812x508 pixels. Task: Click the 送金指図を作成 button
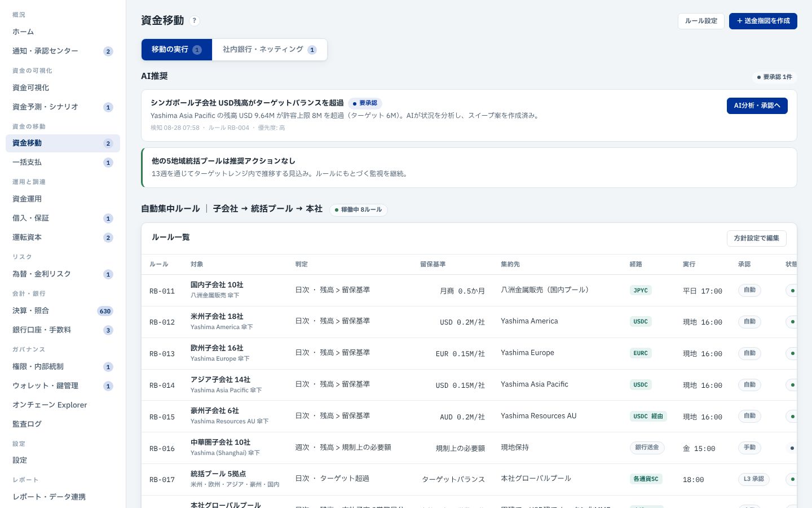tap(763, 21)
